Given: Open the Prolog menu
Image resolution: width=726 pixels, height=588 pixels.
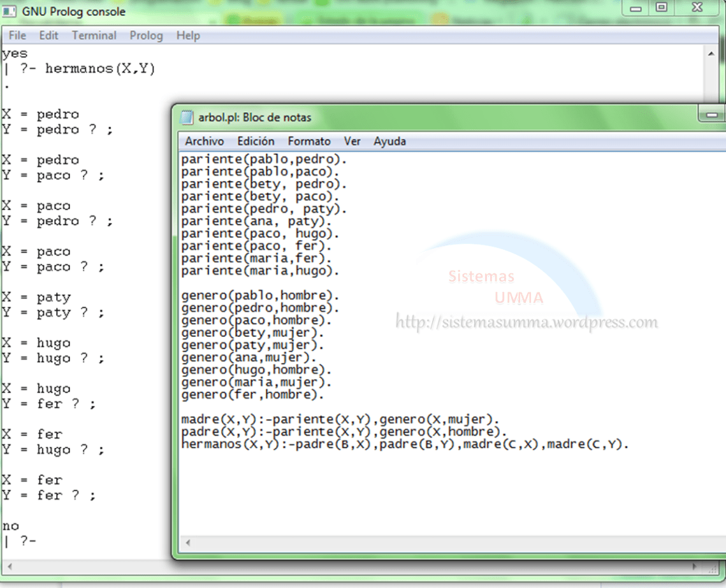Looking at the screenshot, I should pyautogui.click(x=146, y=36).
